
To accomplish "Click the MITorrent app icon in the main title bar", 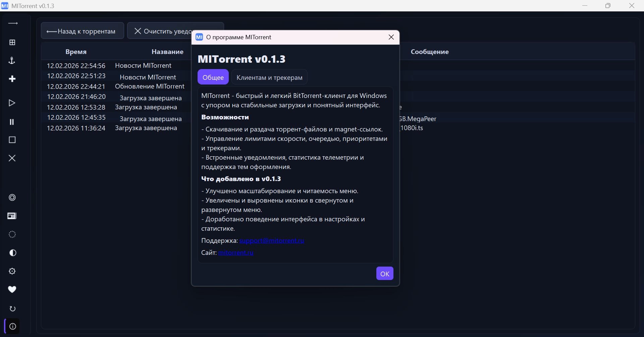I will pyautogui.click(x=5, y=6).
